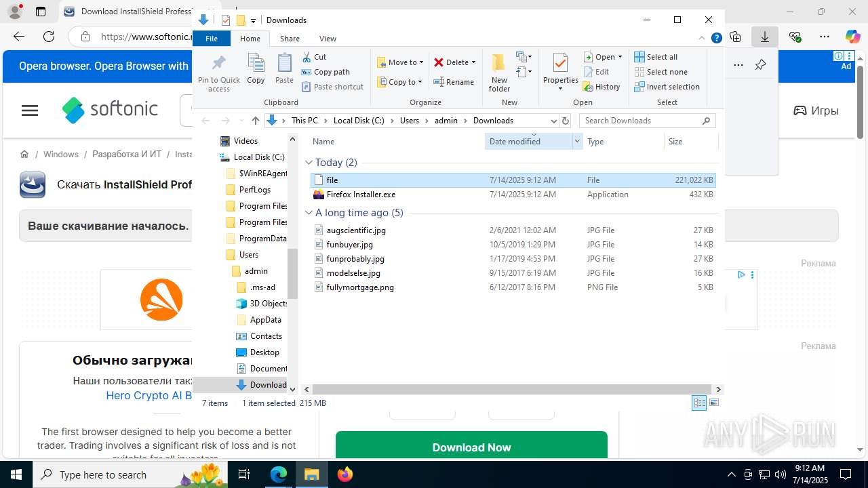
Task: Switch to details view button
Action: (699, 403)
